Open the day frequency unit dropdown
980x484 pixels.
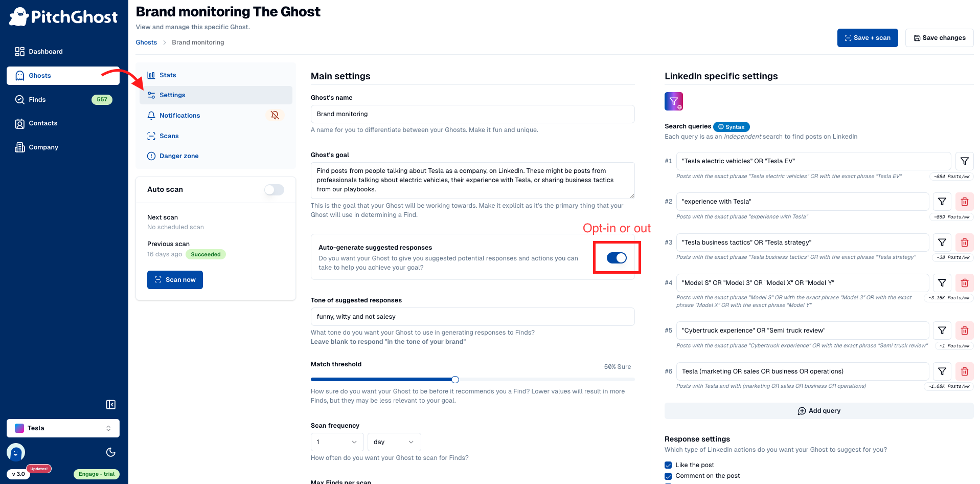coord(394,442)
